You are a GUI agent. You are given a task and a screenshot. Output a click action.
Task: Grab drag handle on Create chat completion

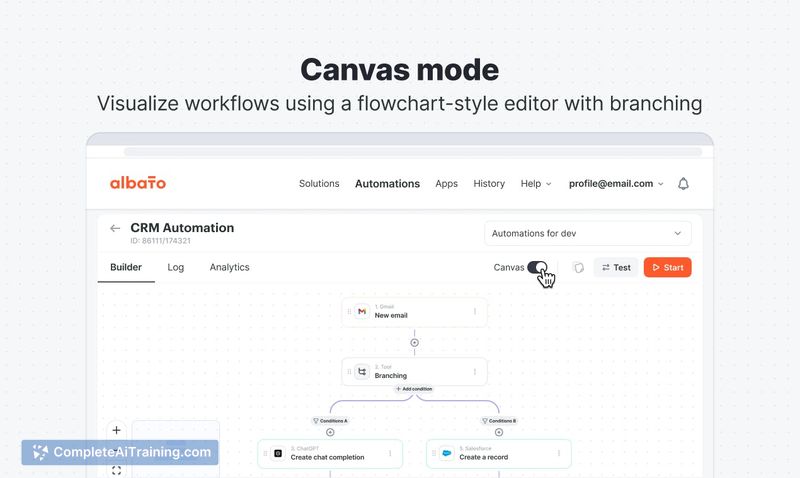tap(265, 453)
